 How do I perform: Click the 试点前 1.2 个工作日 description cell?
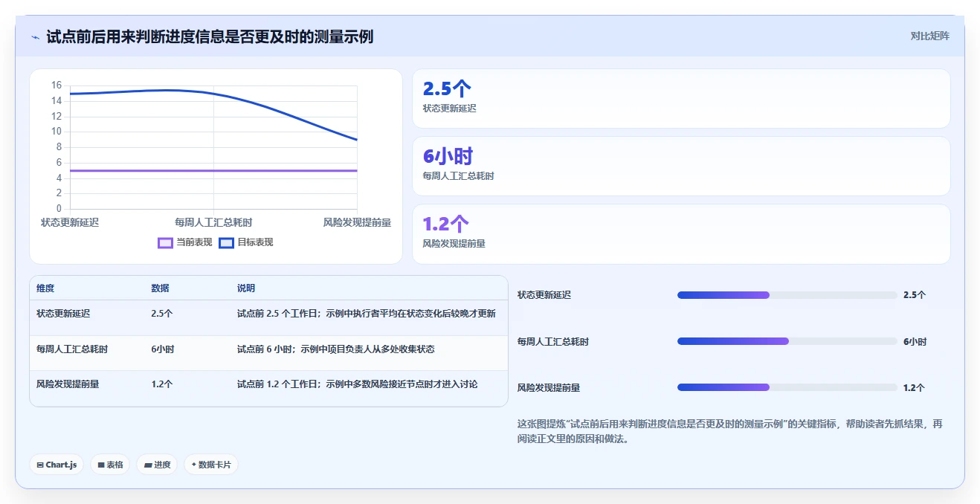(x=358, y=384)
